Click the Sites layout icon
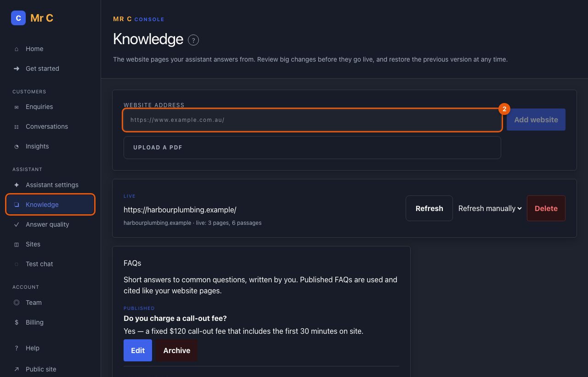Viewport: 588px width, 377px height. [x=17, y=244]
